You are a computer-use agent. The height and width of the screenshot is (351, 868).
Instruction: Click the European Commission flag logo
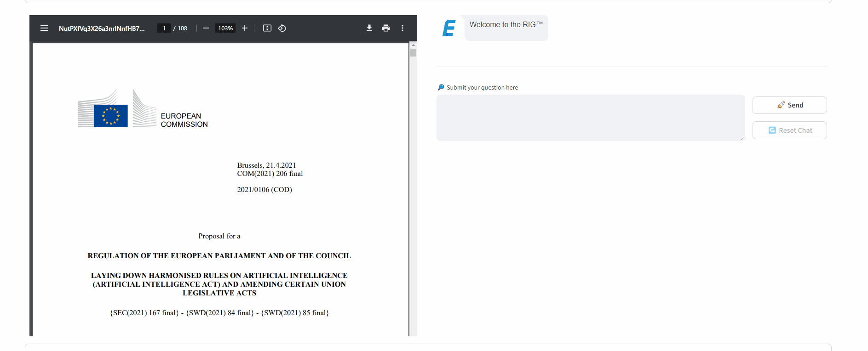click(x=110, y=115)
